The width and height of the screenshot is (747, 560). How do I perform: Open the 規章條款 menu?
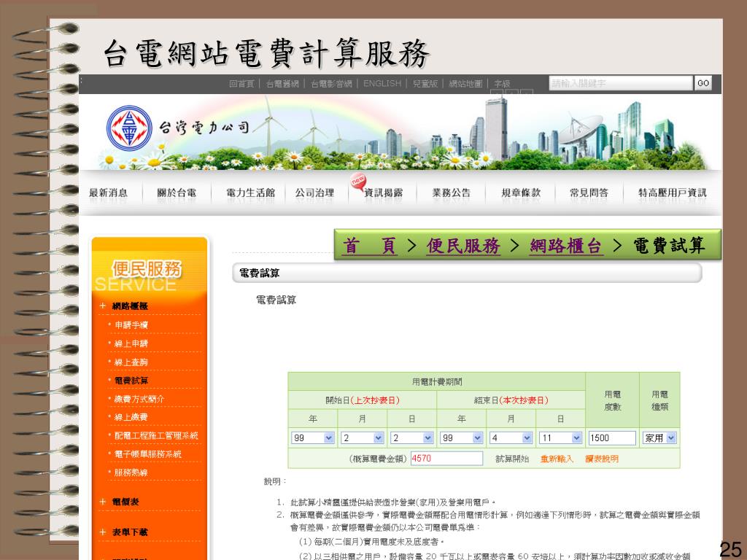click(521, 192)
